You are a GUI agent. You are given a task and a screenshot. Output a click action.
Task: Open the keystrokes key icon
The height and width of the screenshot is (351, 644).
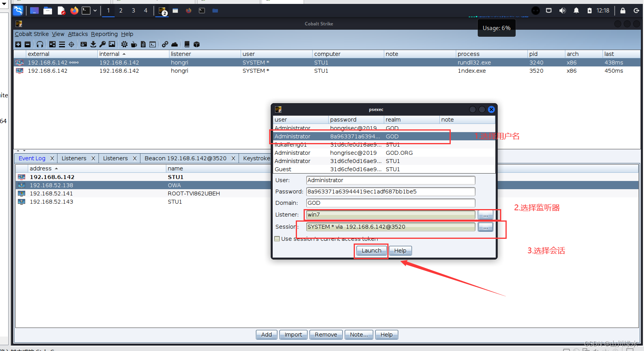click(x=103, y=45)
